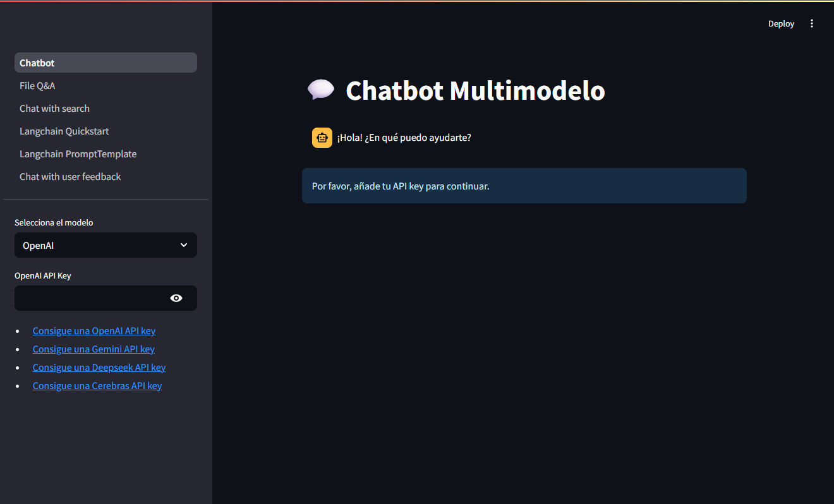This screenshot has height=504, width=834.
Task: Open Consigue una Deepseek API key link
Action: pos(99,368)
